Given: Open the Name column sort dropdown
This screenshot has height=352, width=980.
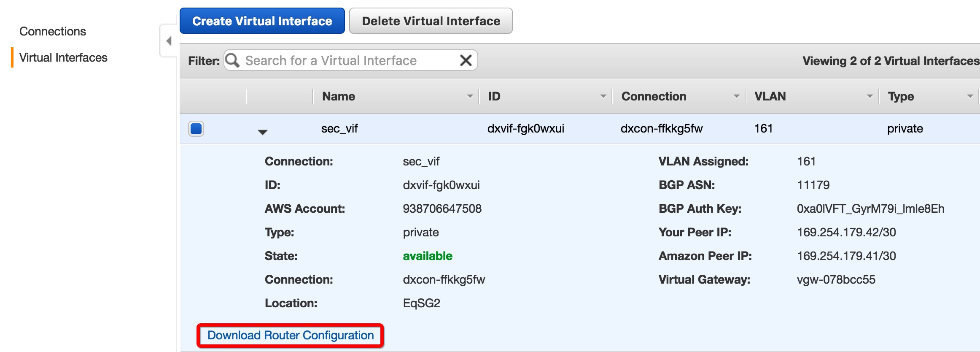Looking at the screenshot, I should click(x=470, y=96).
